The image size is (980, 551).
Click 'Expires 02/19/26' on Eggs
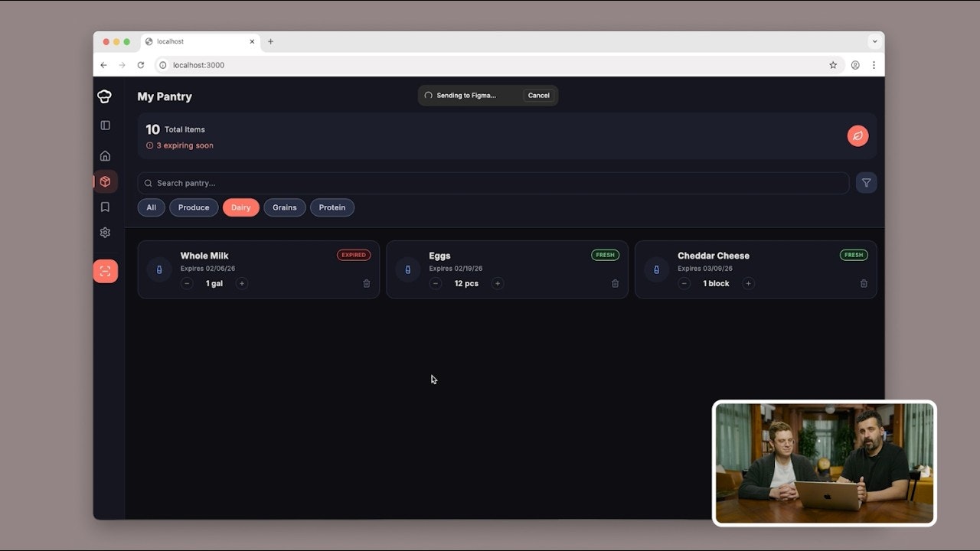[456, 269]
